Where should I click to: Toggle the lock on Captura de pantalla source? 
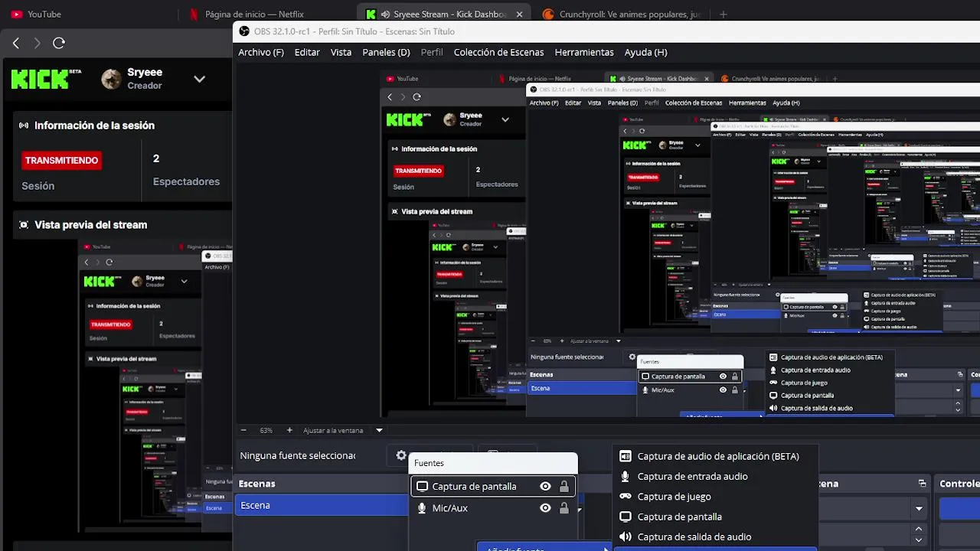point(564,486)
